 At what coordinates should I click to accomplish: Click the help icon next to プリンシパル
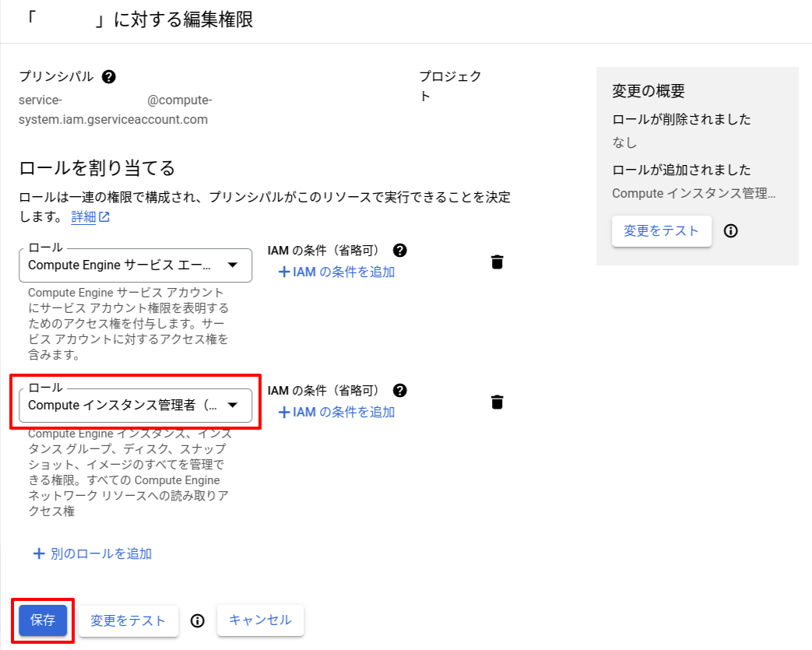tap(109, 76)
